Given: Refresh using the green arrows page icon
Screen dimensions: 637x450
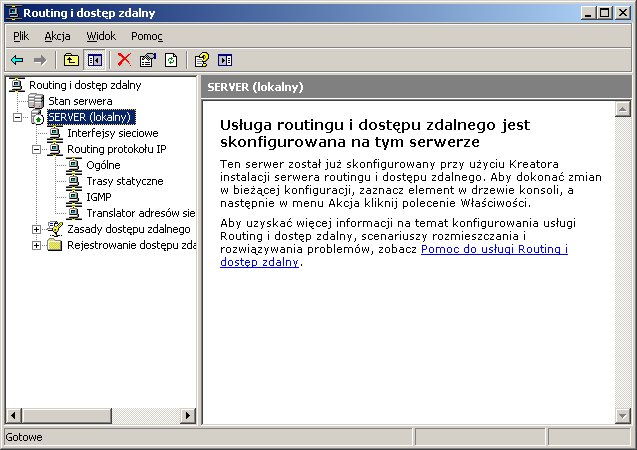Looking at the screenshot, I should [x=171, y=60].
